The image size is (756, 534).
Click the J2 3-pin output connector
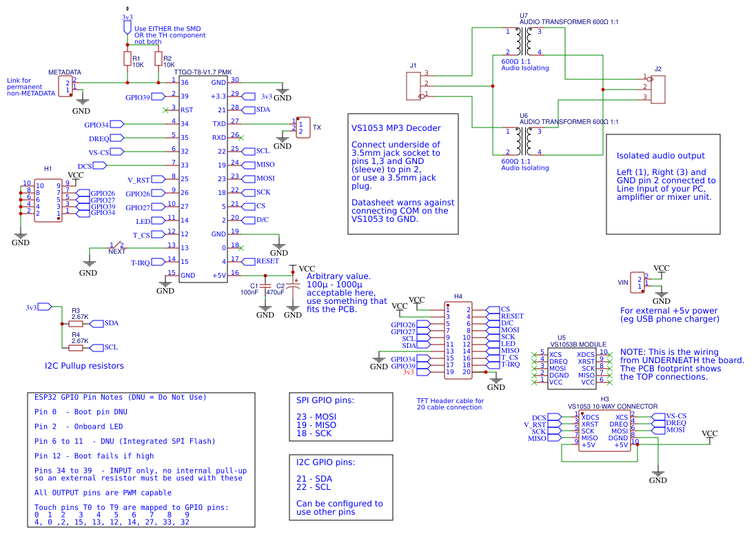(658, 90)
